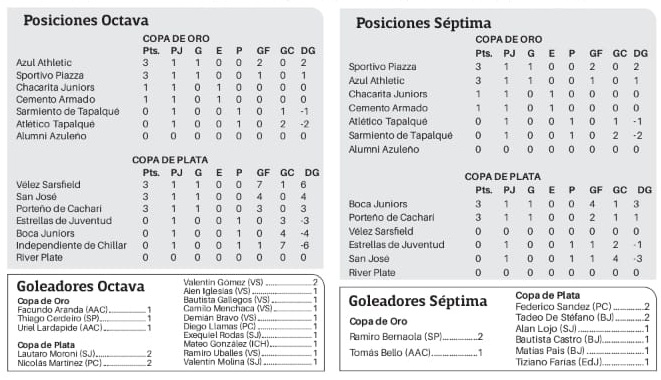Select the scorer Tomás Bello (AAC)
Viewport: 661px width, 380px height.
tap(390, 353)
